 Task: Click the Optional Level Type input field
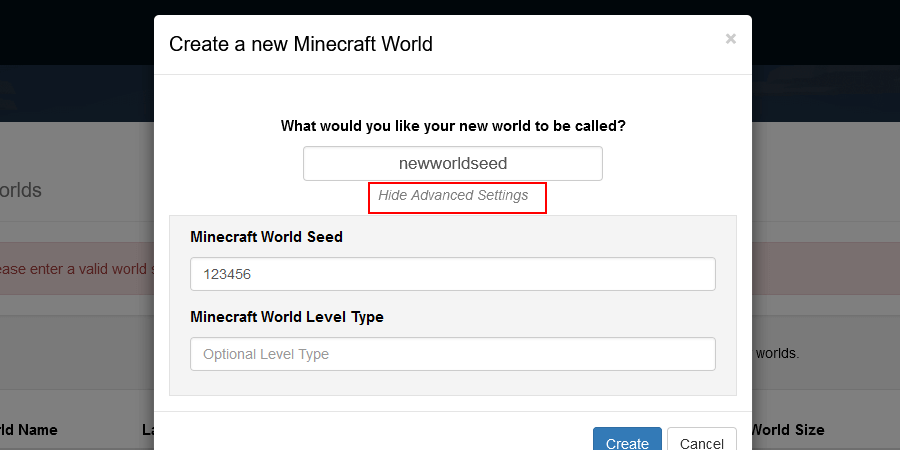(x=453, y=354)
